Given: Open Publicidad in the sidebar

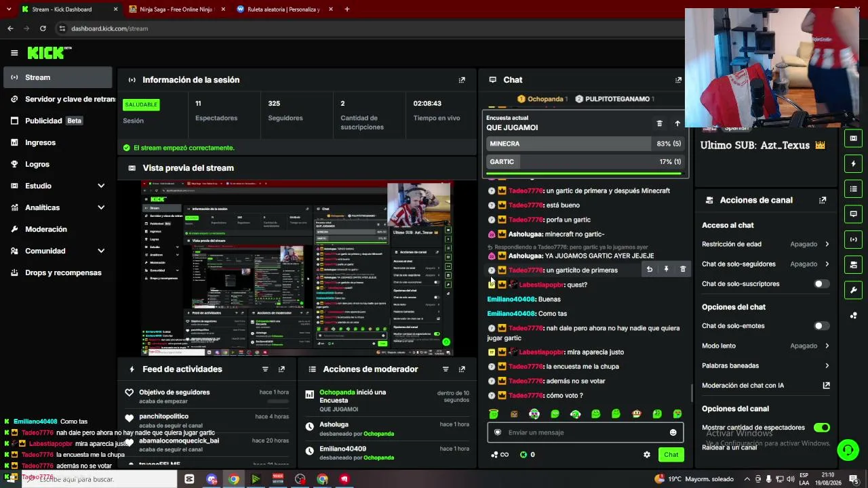Looking at the screenshot, I should pos(58,121).
